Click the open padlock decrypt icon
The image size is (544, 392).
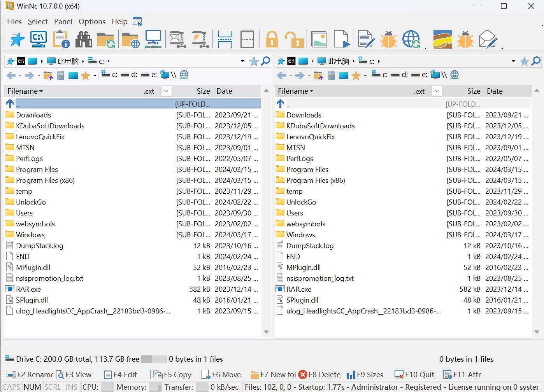click(294, 40)
